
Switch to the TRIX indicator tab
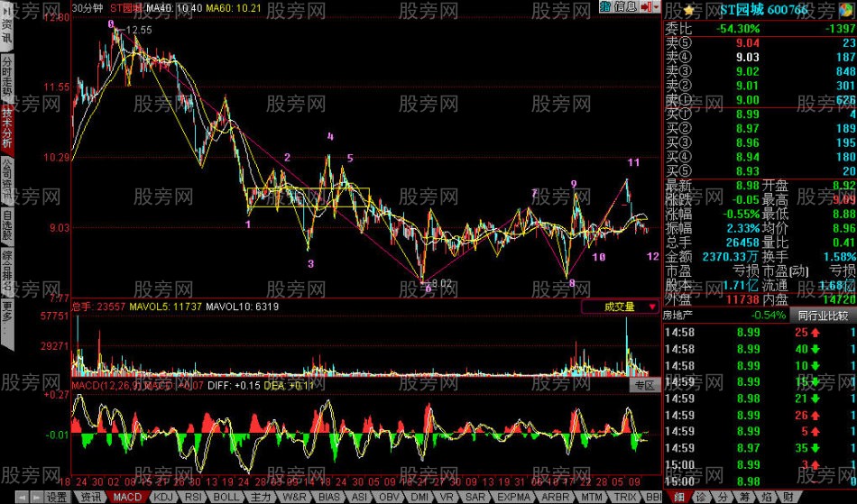625,498
